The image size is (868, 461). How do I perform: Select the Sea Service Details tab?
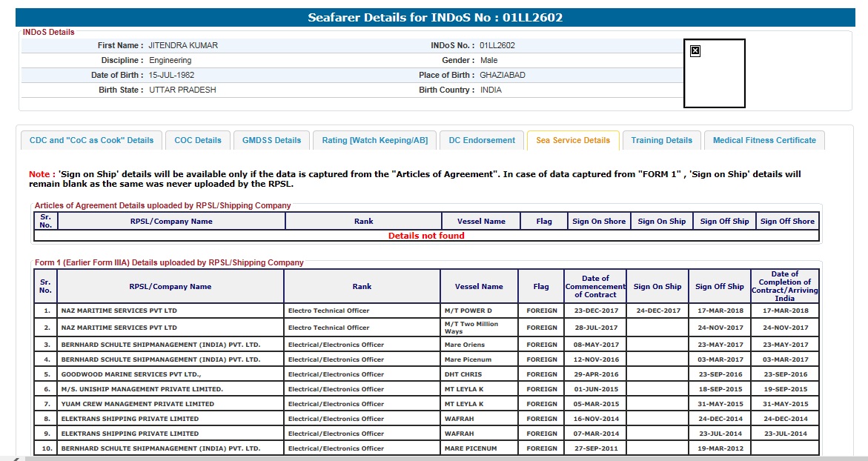(573, 140)
